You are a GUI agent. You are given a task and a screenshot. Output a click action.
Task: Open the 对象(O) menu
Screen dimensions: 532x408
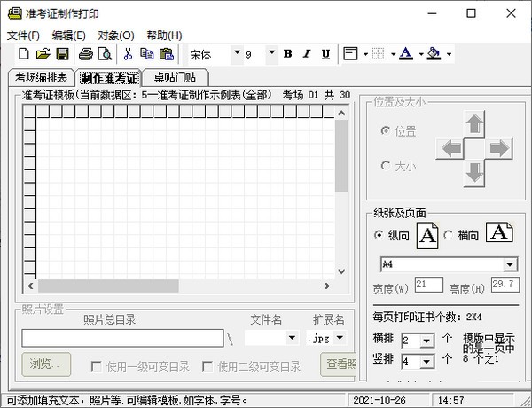(x=115, y=35)
